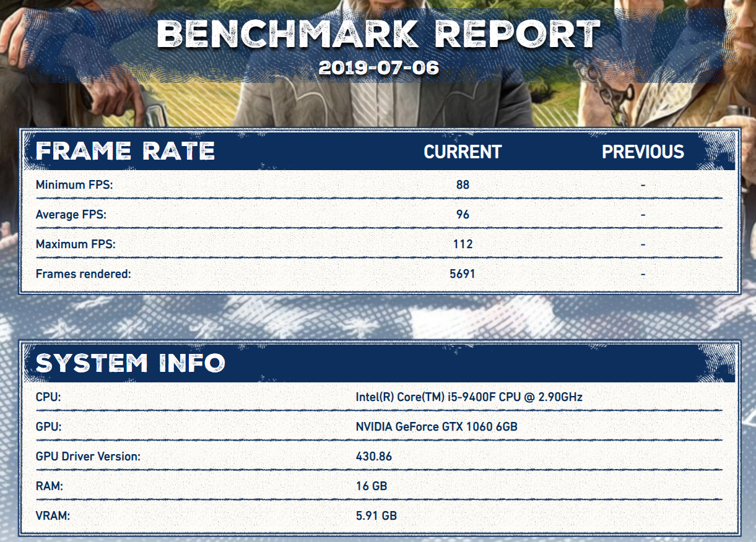Click the current Average FPS value 96
This screenshot has height=542, width=756.
coord(463,215)
